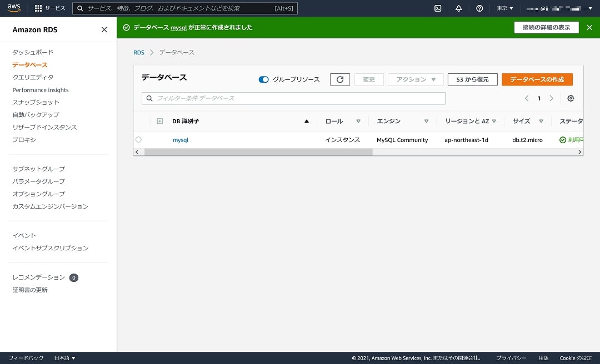Open Privacy link in footer
The height and width of the screenshot is (364, 600).
[x=511, y=358]
